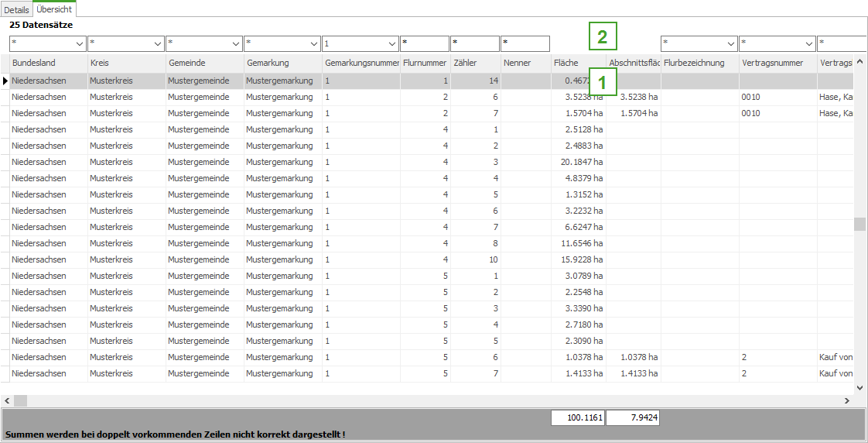Open the Vertragsnummer filter dropdown
This screenshot has height=443, width=868.
click(808, 43)
